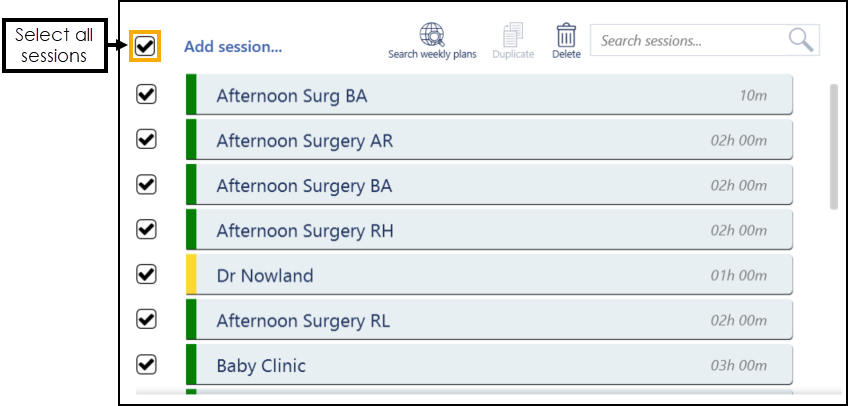The image size is (848, 406).
Task: Click the Delete trash can icon
Action: pyautogui.click(x=566, y=36)
